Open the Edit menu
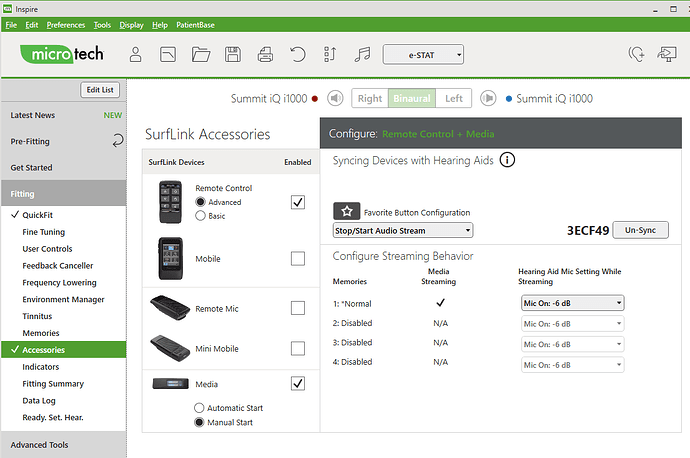The height and width of the screenshot is (458, 690). coord(32,25)
